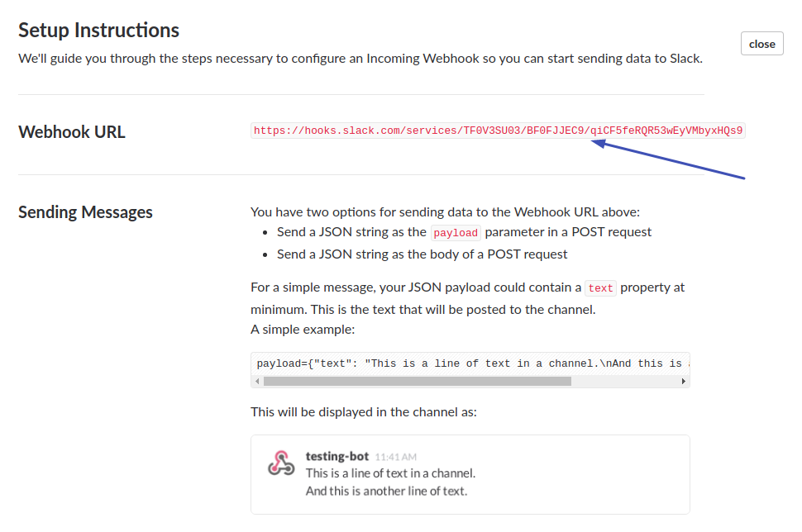Click the horizontal scrollbar thumb under payload example
802x532 pixels.
tap(417, 382)
